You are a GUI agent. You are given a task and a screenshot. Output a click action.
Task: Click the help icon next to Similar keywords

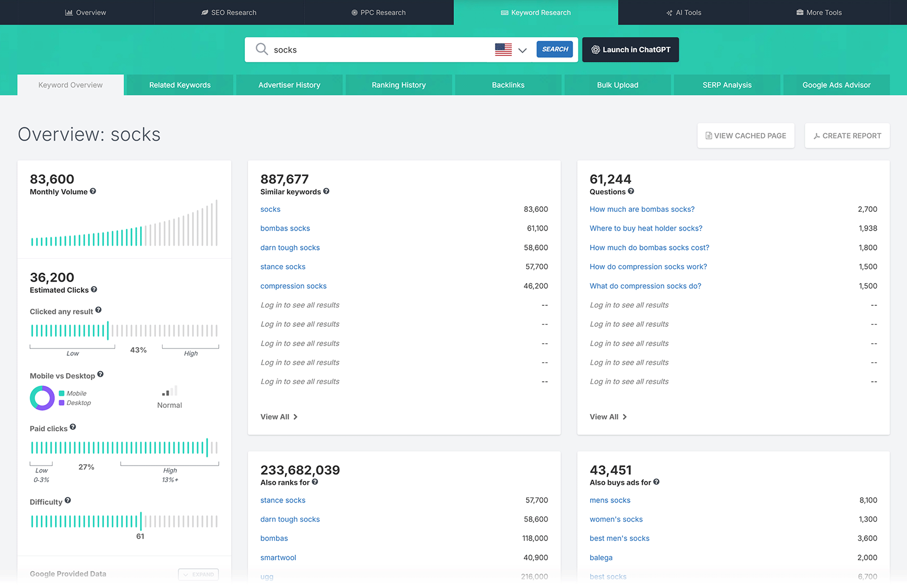point(327,191)
